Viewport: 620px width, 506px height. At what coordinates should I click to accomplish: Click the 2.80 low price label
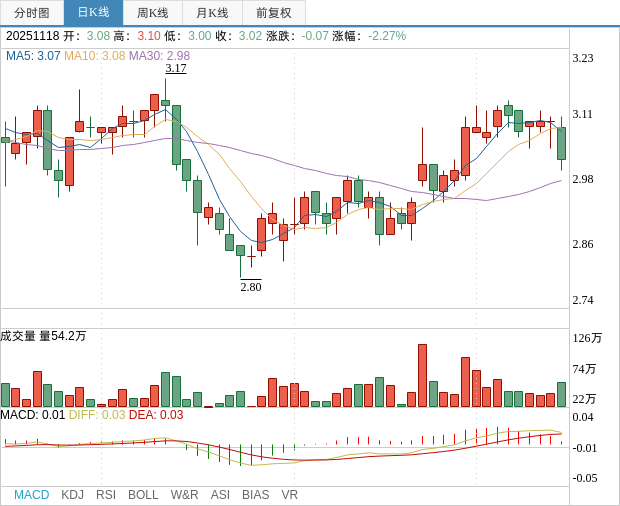click(x=251, y=287)
